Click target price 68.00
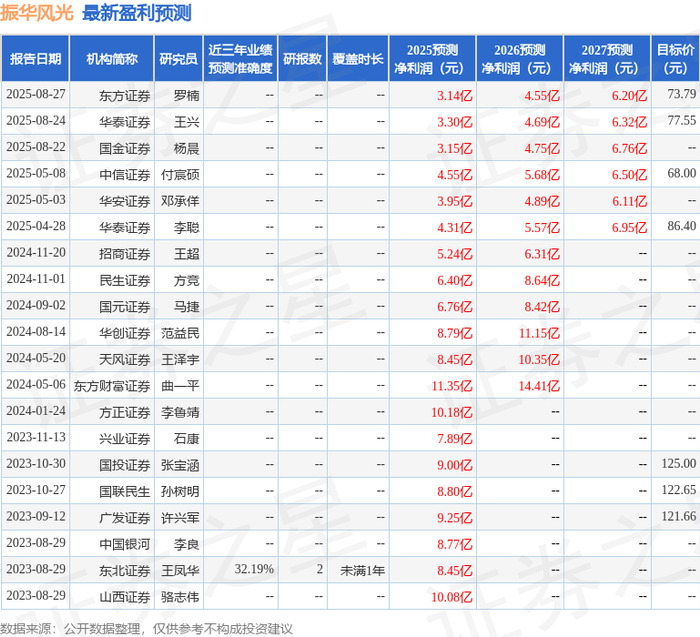 click(x=682, y=173)
